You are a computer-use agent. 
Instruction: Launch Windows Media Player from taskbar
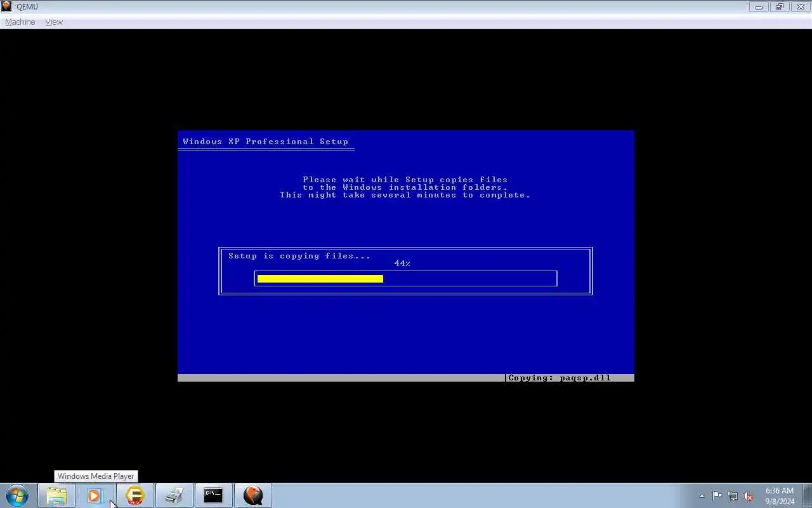pyautogui.click(x=95, y=495)
